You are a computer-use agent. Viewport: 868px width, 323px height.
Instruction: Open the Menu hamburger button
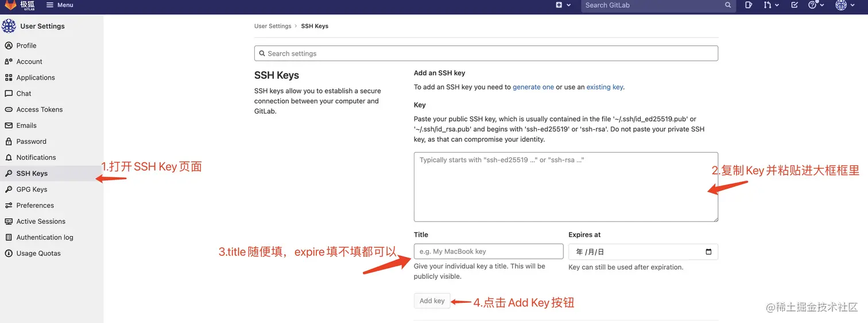(x=60, y=5)
